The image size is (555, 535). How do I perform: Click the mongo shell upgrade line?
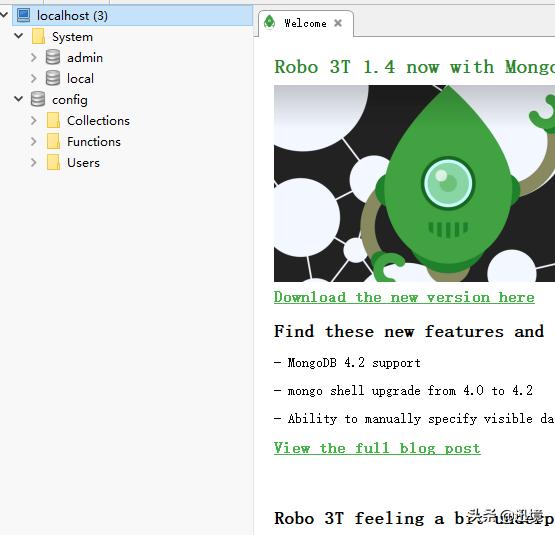coord(404,391)
